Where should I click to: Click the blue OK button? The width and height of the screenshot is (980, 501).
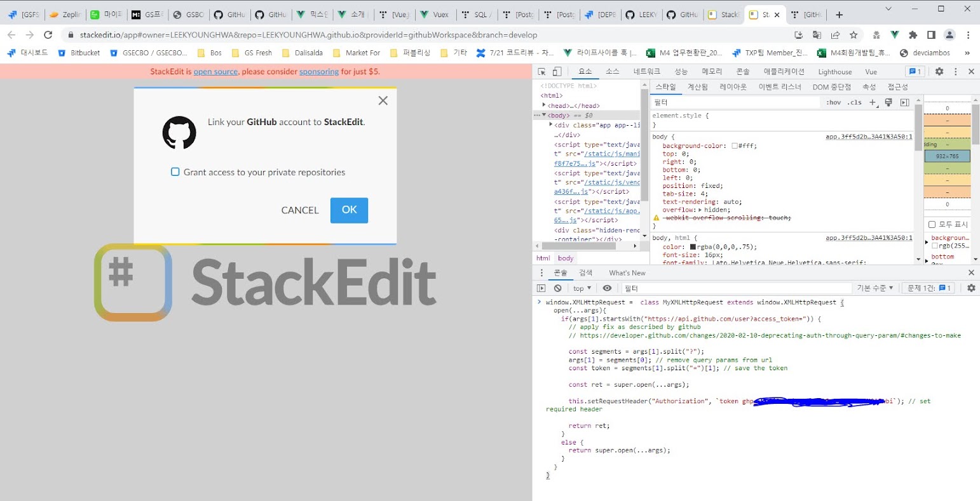[349, 210]
